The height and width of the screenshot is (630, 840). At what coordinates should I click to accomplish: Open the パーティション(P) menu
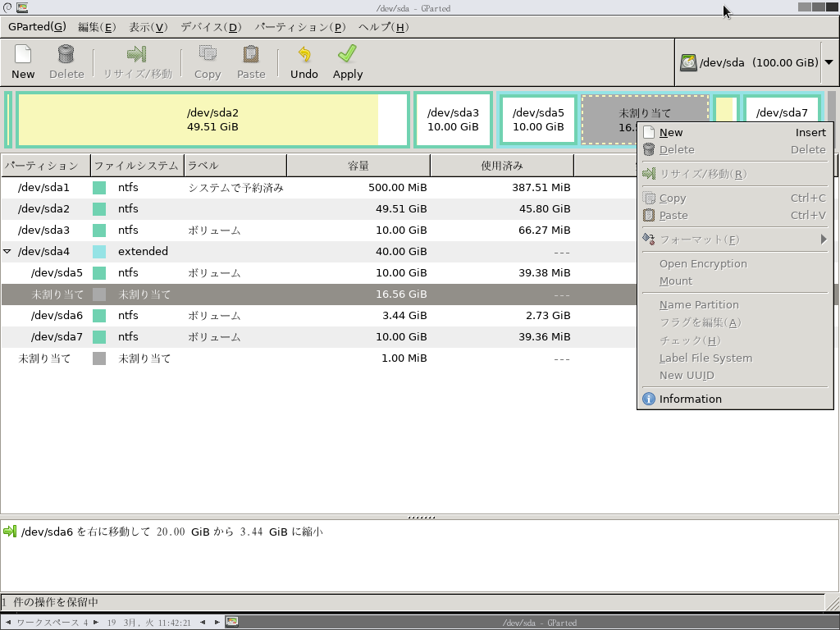coord(300,27)
